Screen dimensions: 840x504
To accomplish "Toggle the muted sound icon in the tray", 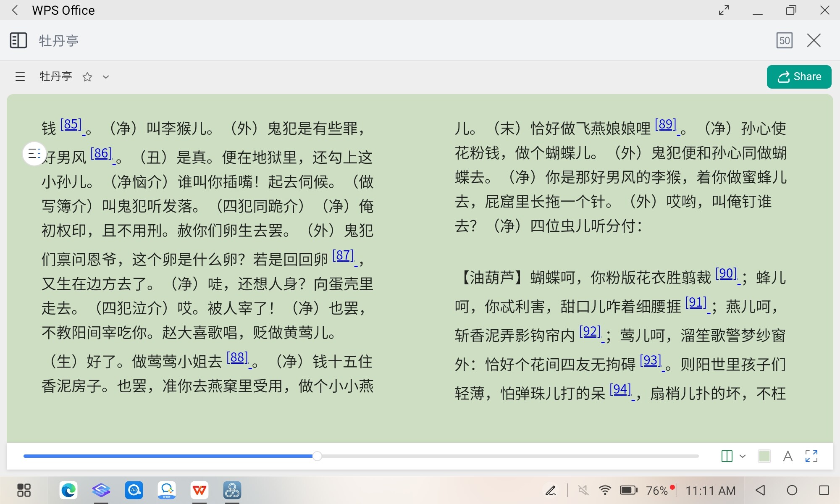I will (x=583, y=490).
